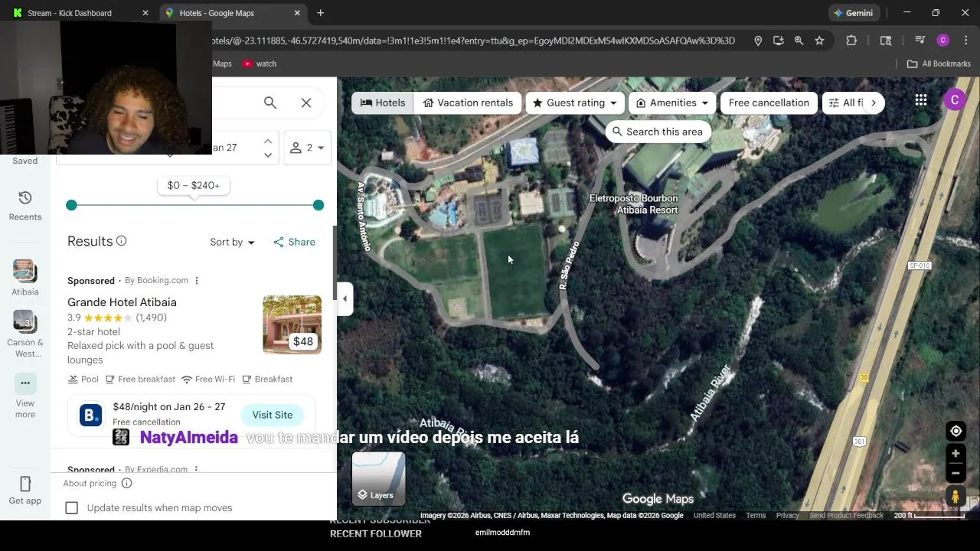Viewport: 980px width, 551px height.
Task: Close the Kick Dashboard tab
Action: pyautogui.click(x=145, y=13)
